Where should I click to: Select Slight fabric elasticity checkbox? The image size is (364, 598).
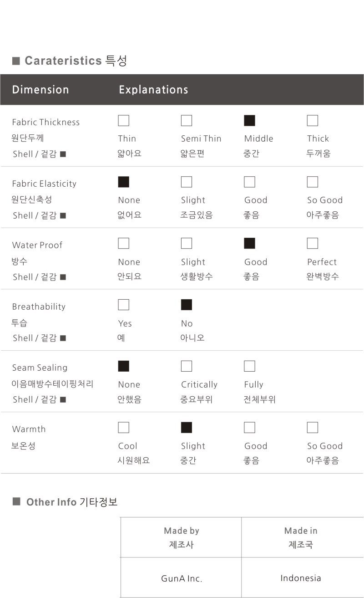[187, 182]
